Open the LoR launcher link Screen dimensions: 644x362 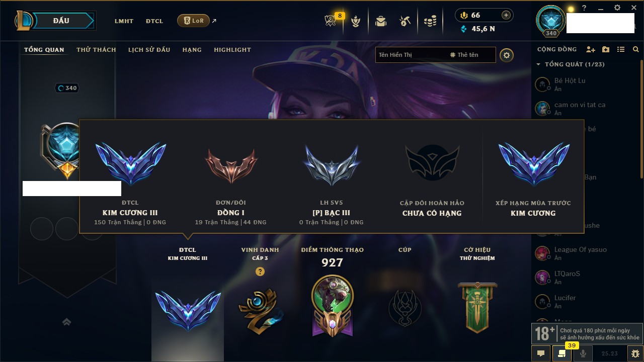pos(194,21)
